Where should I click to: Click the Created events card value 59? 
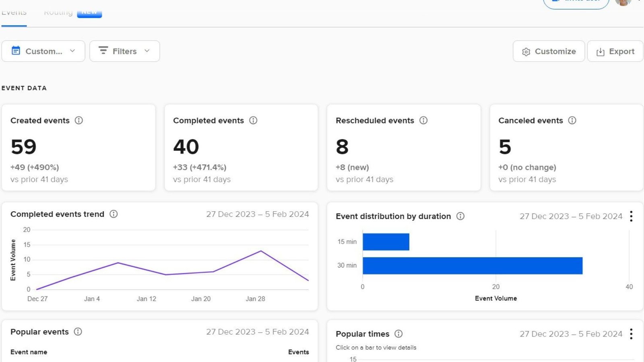[24, 147]
